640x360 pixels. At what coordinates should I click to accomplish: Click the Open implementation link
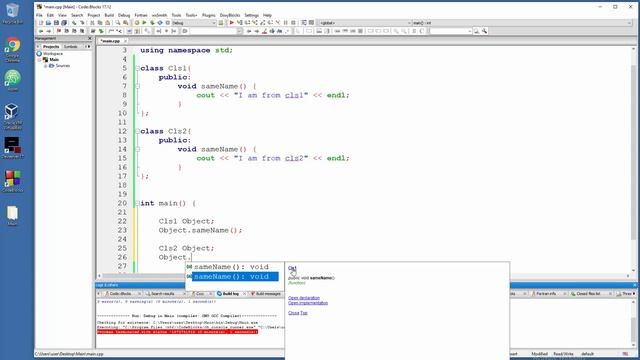point(308,303)
